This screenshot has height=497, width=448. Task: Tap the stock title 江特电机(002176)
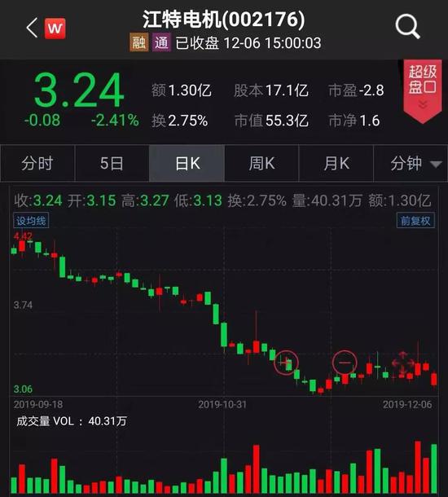224,19
